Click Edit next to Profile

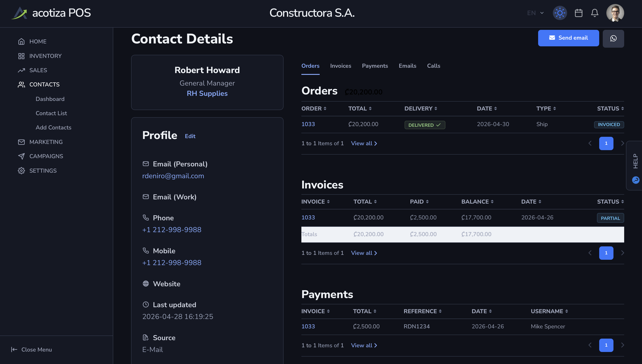click(x=190, y=136)
